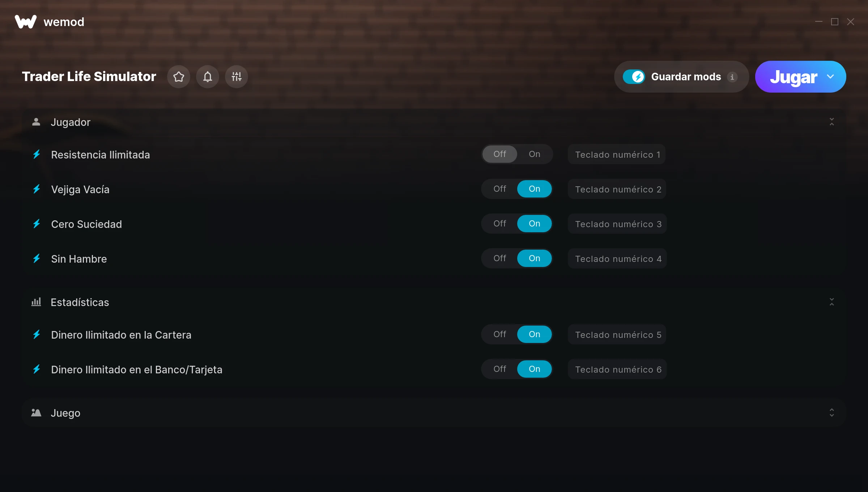
Task: Click the WeMod logo icon
Action: click(26, 22)
